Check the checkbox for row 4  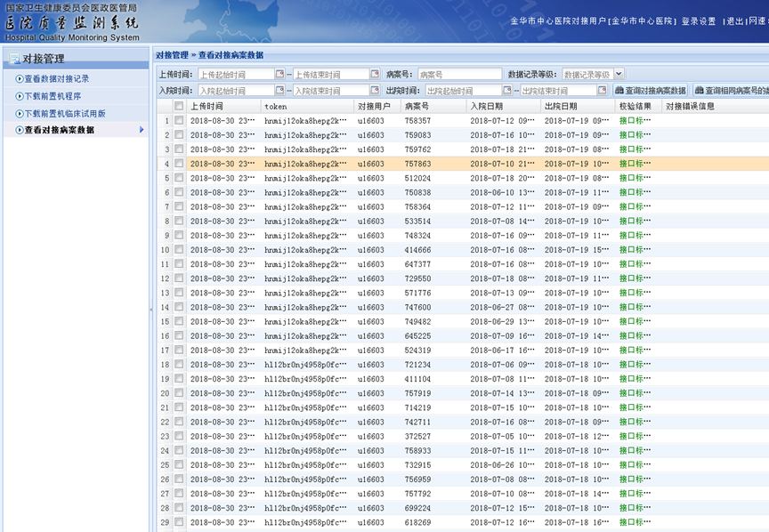pyautogui.click(x=179, y=164)
